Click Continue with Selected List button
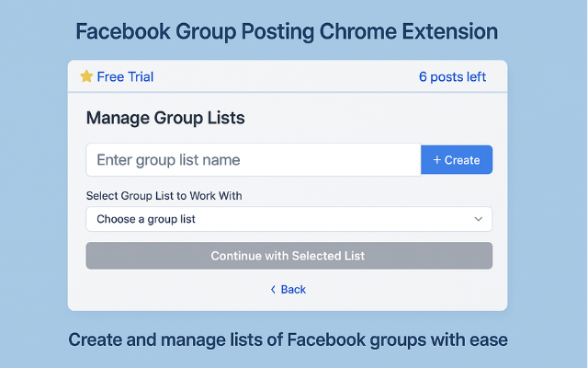Image resolution: width=588 pixels, height=368 pixels. coord(289,256)
